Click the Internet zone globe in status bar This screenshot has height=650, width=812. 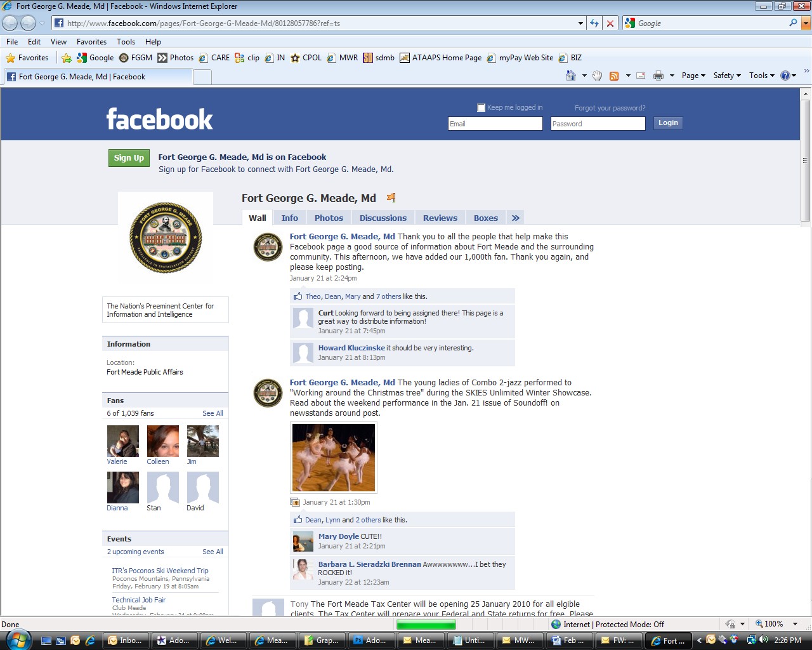tap(556, 625)
